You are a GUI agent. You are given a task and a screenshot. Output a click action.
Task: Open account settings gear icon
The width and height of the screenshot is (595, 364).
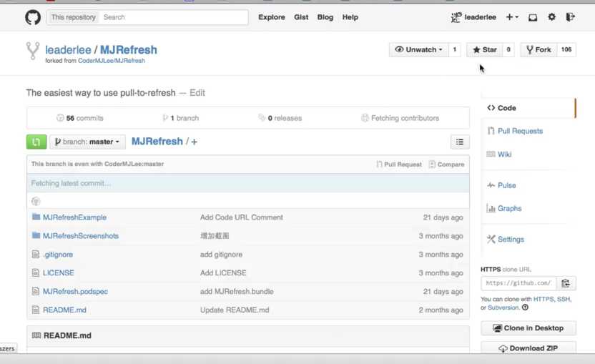click(x=552, y=17)
